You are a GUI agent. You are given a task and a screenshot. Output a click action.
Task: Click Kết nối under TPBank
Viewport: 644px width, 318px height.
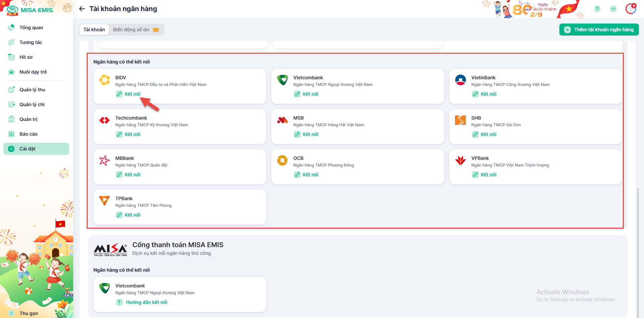point(128,215)
